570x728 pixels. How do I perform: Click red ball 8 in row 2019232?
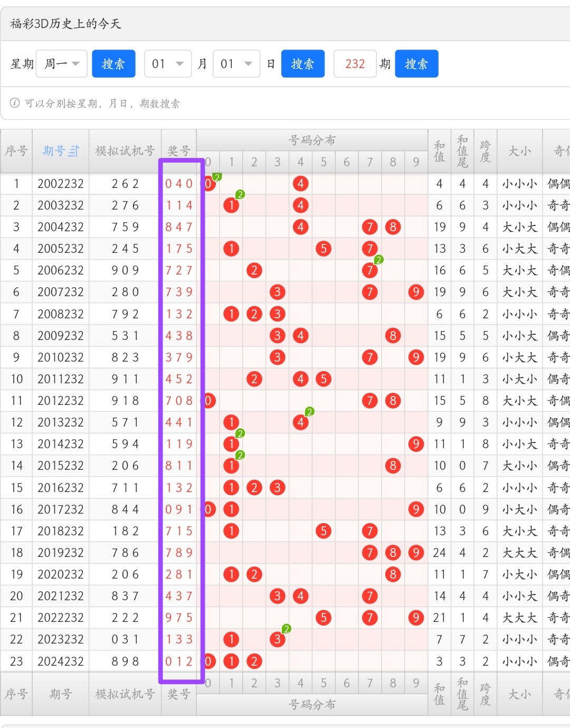tap(393, 553)
